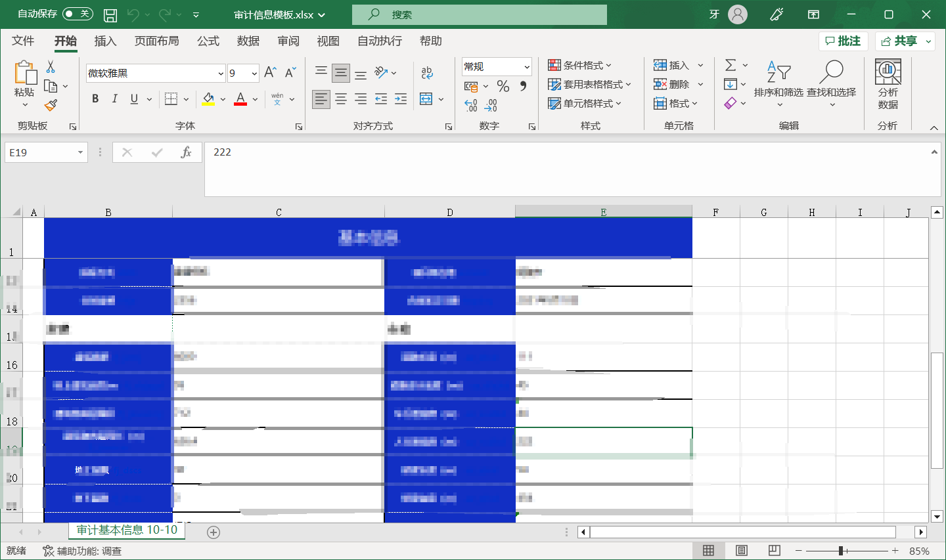Toggle bold formatting
The image size is (946, 560).
coord(95,99)
